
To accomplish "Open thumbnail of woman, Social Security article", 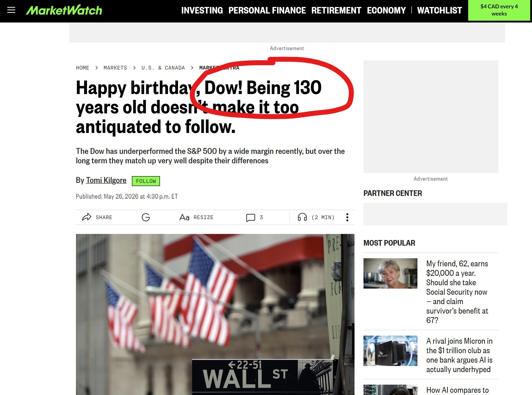I will pos(390,273).
